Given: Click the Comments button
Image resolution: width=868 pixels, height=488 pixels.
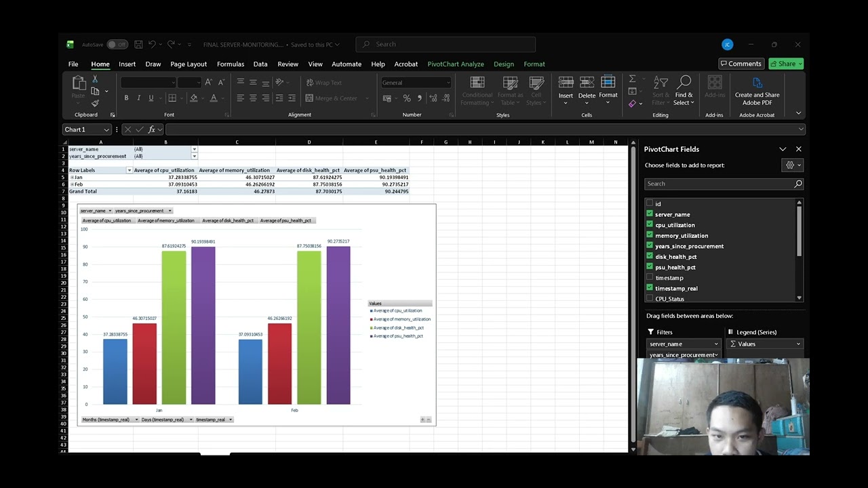Looking at the screenshot, I should [x=741, y=64].
